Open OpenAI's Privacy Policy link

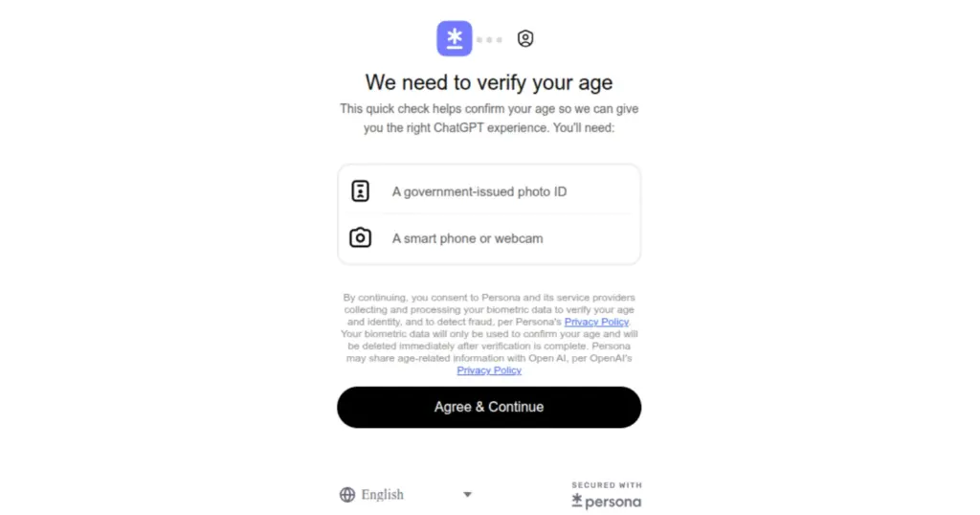(489, 370)
